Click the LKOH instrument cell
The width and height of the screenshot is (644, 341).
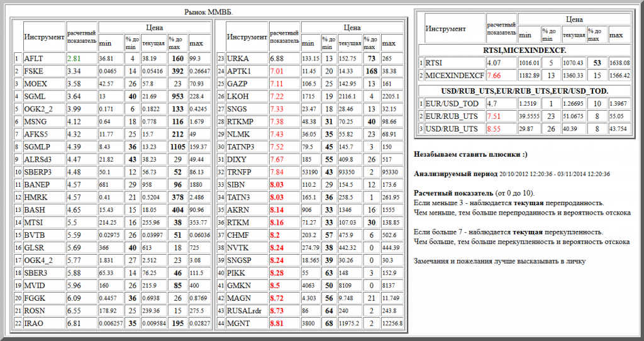point(237,98)
